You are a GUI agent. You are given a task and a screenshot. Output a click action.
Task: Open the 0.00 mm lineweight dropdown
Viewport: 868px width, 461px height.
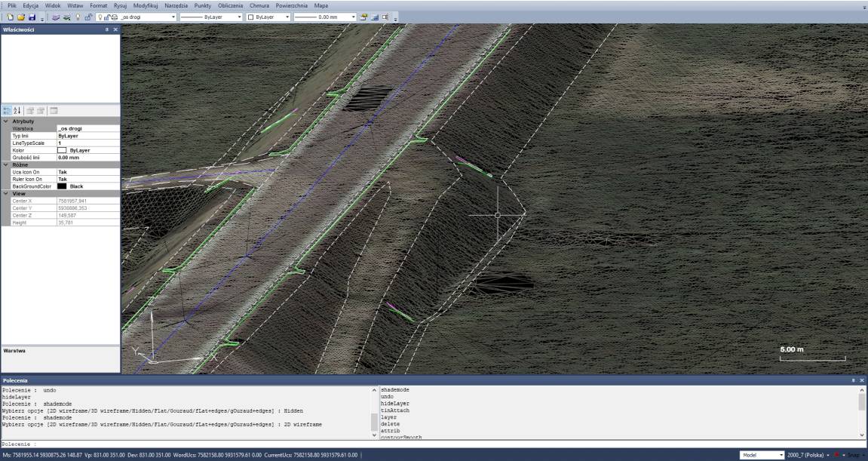pos(354,17)
